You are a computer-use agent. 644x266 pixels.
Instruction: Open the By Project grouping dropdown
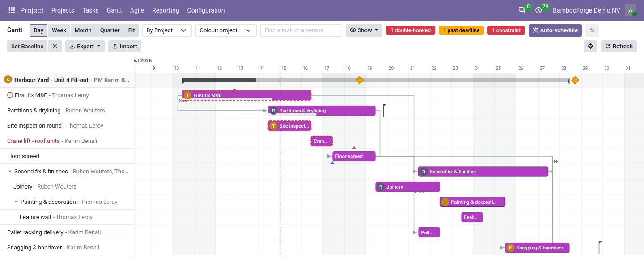[x=167, y=30]
